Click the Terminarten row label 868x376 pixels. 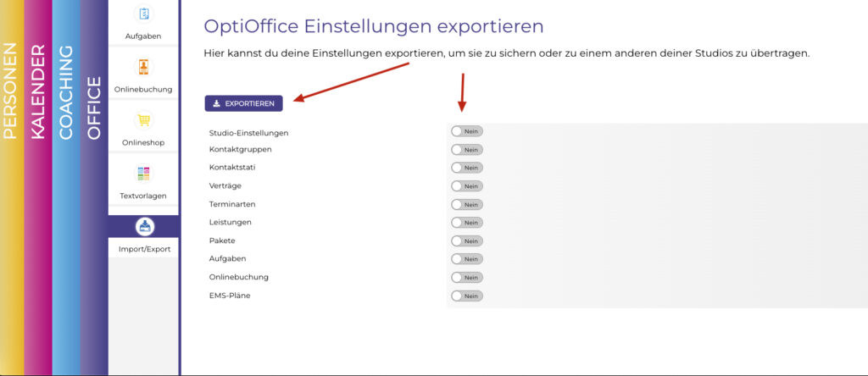tap(232, 204)
